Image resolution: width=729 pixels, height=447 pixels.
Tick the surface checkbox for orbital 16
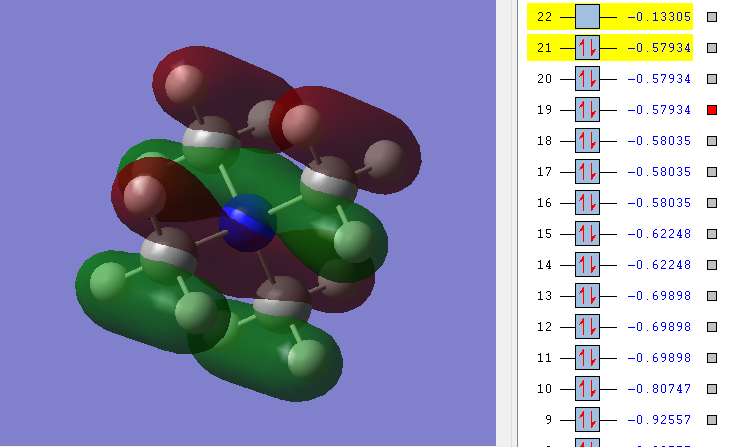[x=712, y=203]
